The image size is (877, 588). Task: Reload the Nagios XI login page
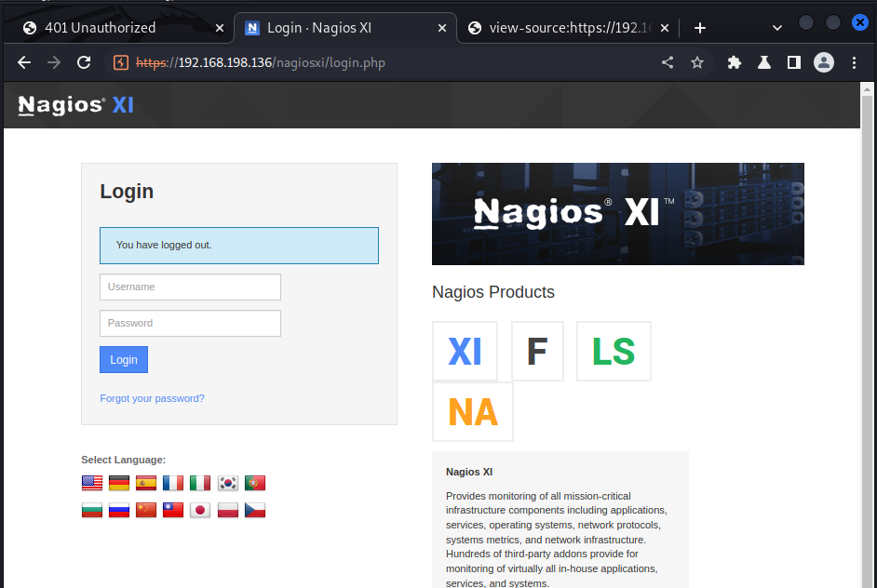click(84, 62)
